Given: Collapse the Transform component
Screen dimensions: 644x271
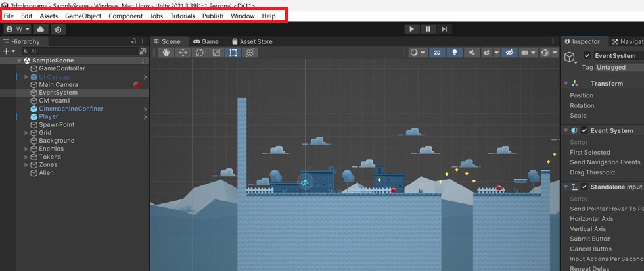Looking at the screenshot, I should 566,84.
